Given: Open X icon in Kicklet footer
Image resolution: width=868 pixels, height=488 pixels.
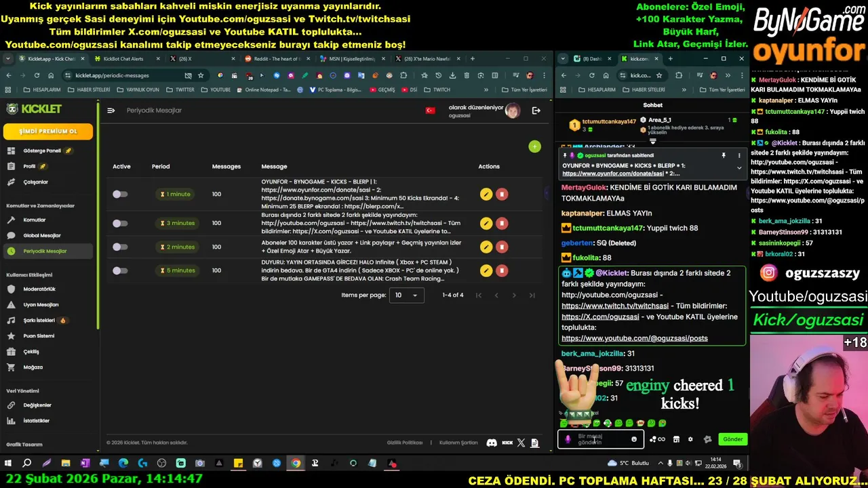Looking at the screenshot, I should [x=521, y=443].
